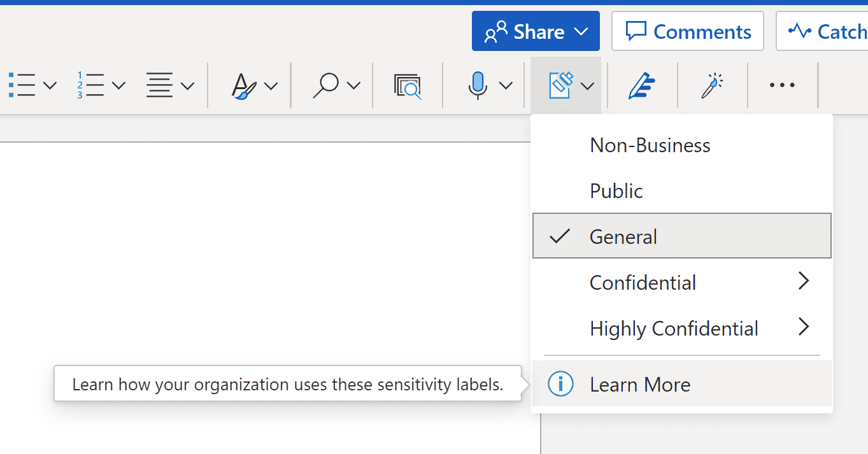This screenshot has width=868, height=454.
Task: Set label to Non-Business
Action: click(650, 145)
